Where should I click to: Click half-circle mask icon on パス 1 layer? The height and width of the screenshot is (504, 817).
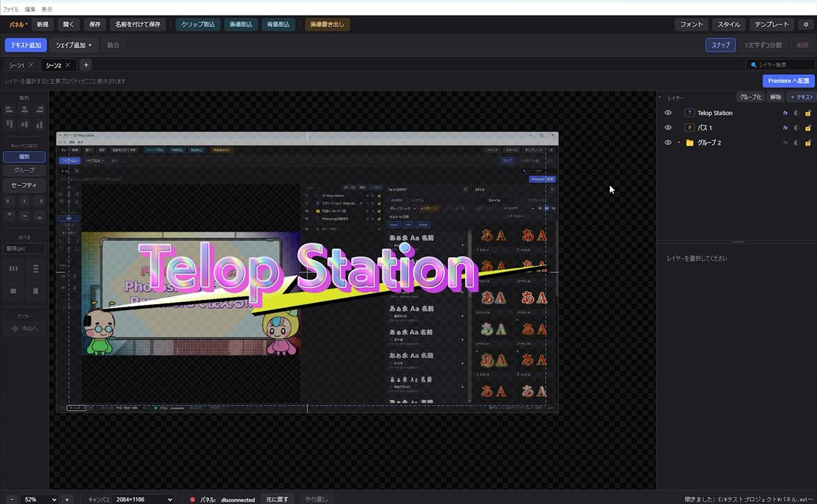(x=797, y=128)
